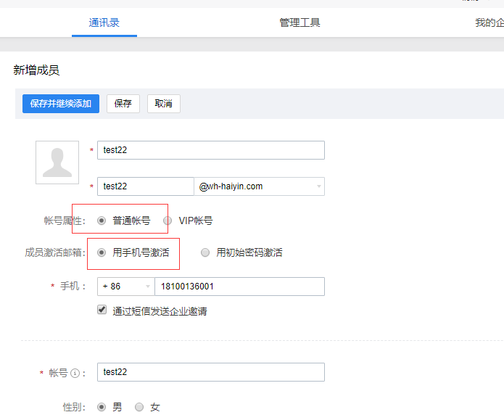This screenshot has width=504, height=420.
Task: Click the phone number field 18100136001
Action: pyautogui.click(x=239, y=287)
